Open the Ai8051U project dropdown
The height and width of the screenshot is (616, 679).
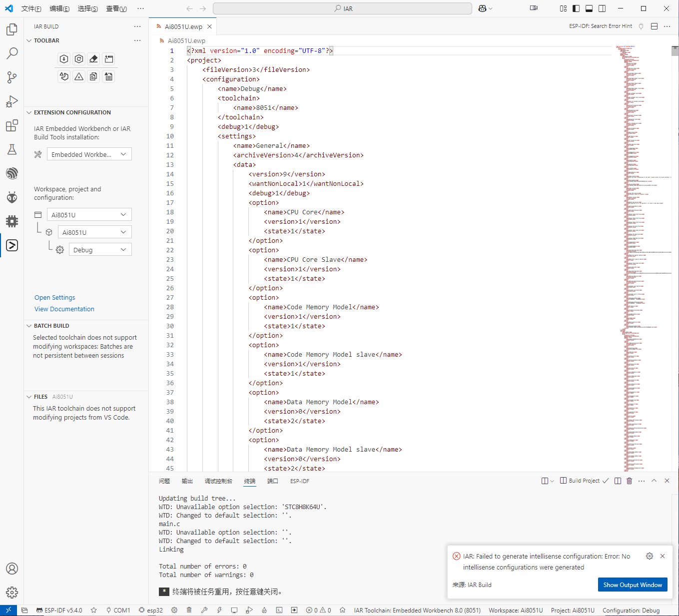pyautogui.click(x=95, y=232)
